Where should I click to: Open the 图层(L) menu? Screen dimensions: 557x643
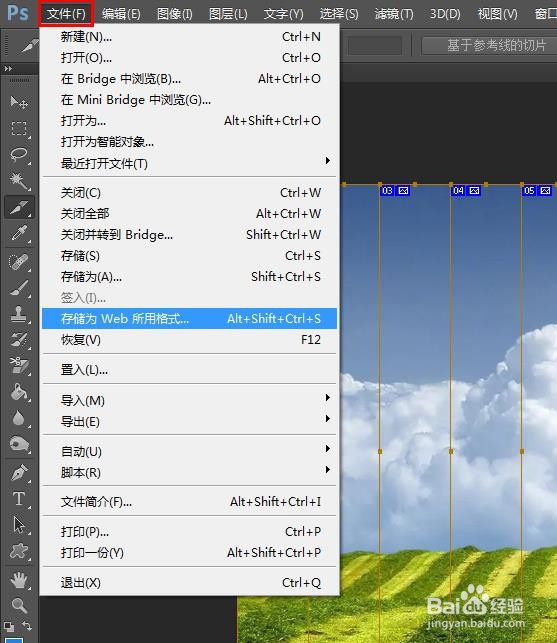pos(228,14)
